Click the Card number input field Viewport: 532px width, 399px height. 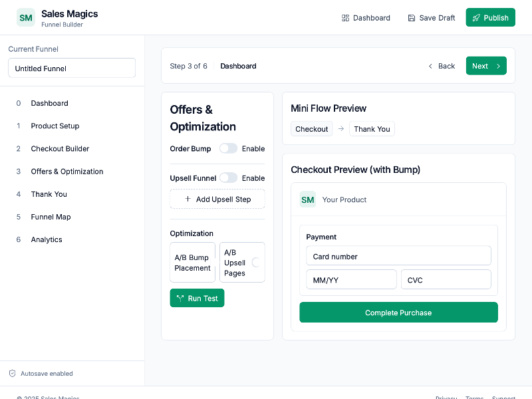[398, 255]
